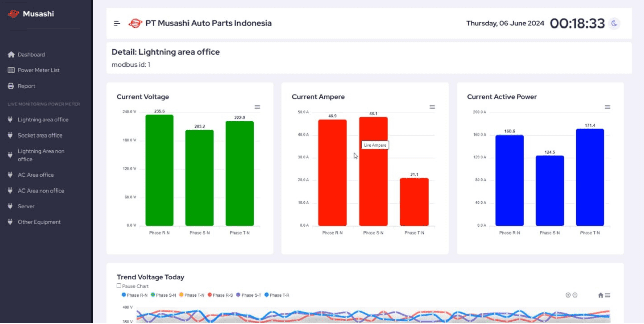
Task: Click the blue Phase T-N power bar
Action: pyautogui.click(x=590, y=177)
